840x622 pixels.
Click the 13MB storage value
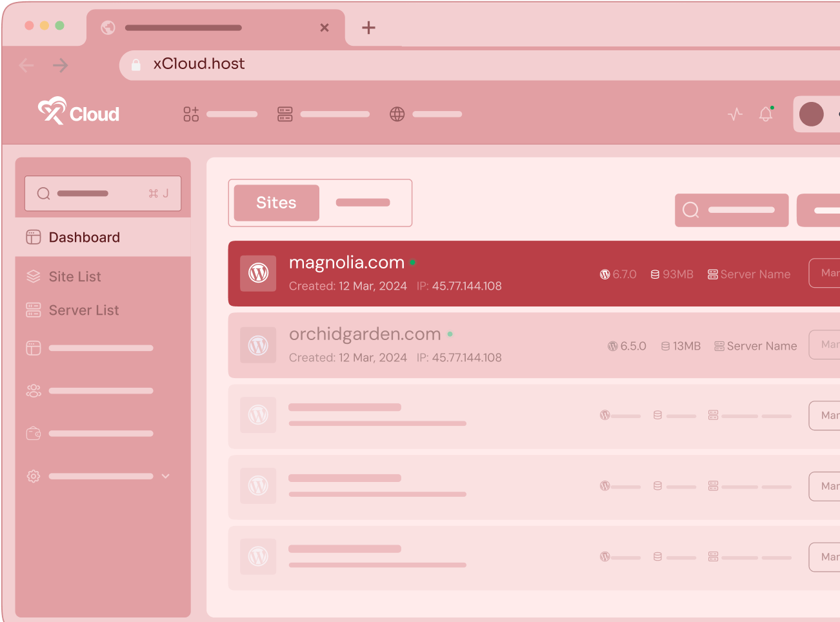tap(686, 346)
